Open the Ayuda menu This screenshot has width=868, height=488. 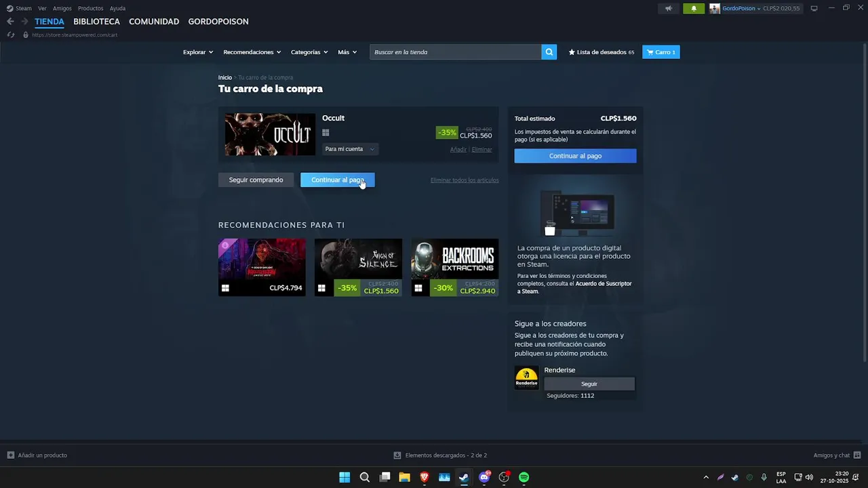pyautogui.click(x=117, y=8)
